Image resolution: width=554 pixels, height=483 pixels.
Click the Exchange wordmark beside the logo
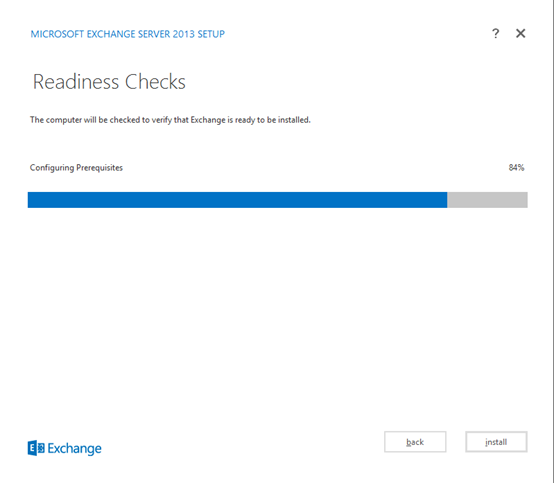point(75,449)
